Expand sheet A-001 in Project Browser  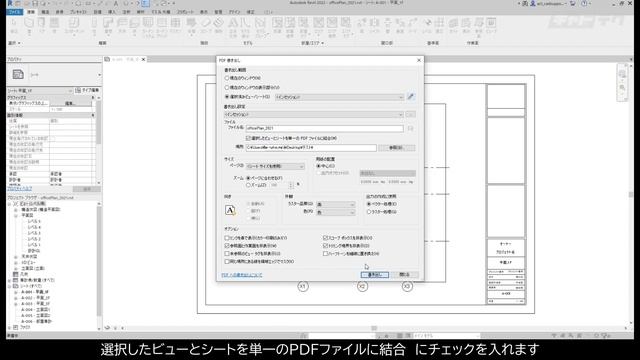[16, 292]
